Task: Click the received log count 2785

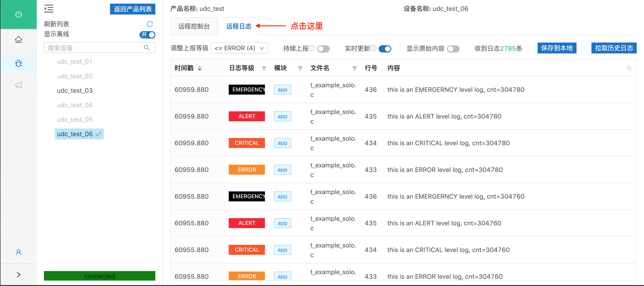Action: [x=508, y=48]
